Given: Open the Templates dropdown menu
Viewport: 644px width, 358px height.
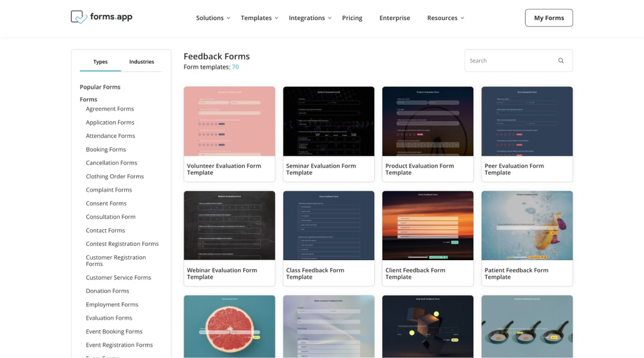Looking at the screenshot, I should coord(259,18).
